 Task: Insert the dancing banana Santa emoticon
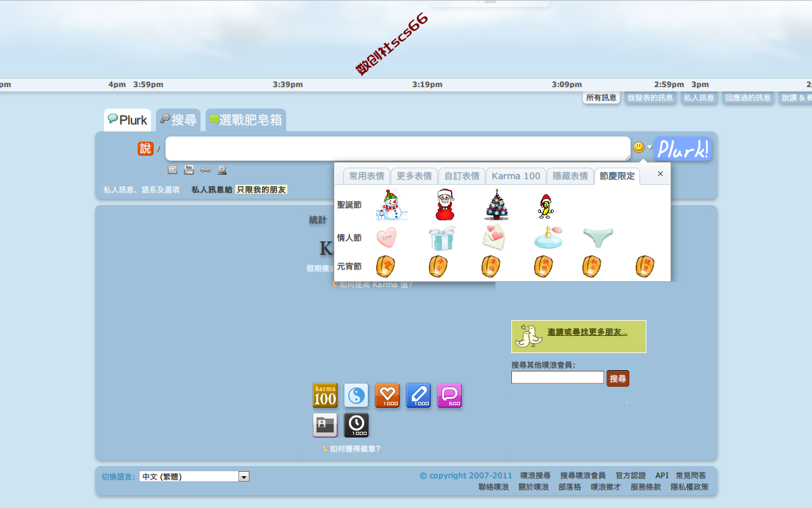(545, 206)
